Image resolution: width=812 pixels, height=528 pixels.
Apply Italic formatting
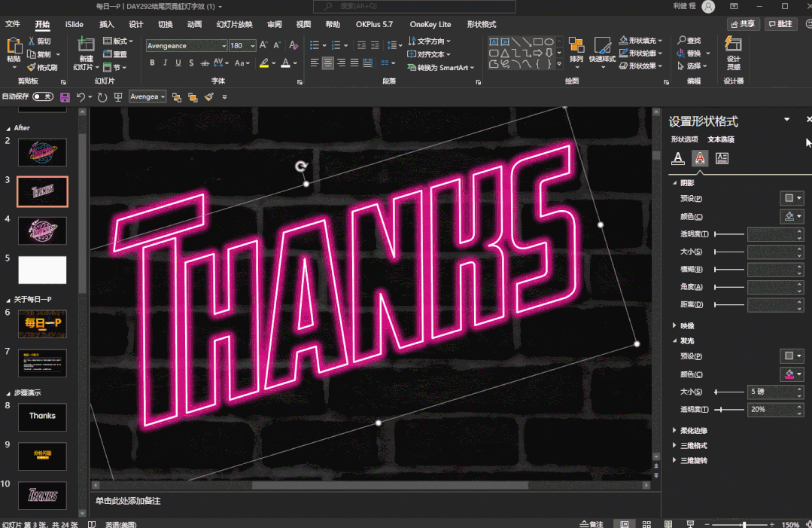(166, 63)
